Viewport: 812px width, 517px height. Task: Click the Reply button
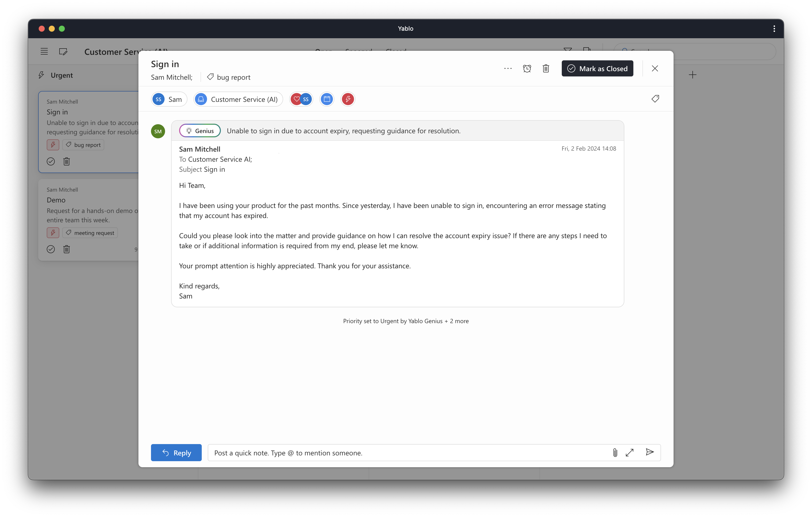pyautogui.click(x=176, y=453)
